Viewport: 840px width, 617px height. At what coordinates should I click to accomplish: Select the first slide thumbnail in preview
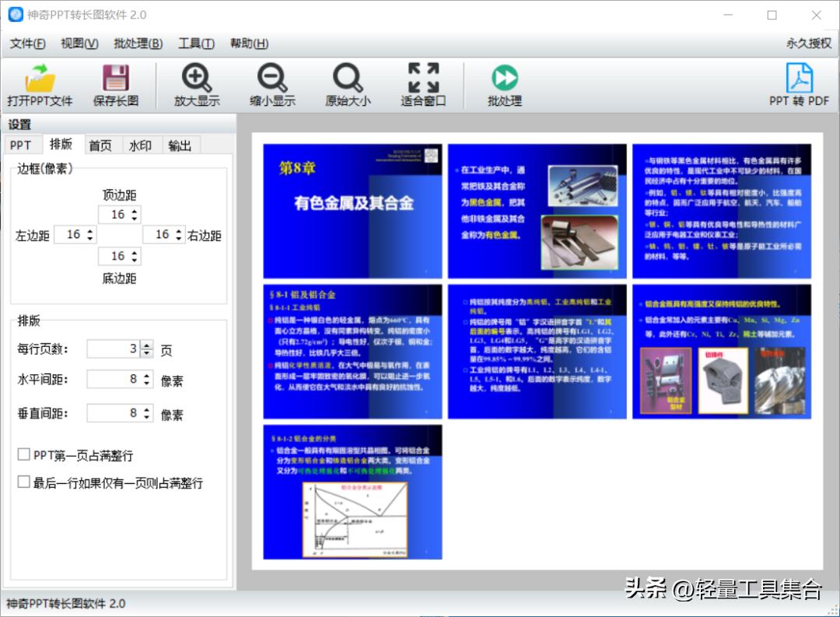coord(352,209)
